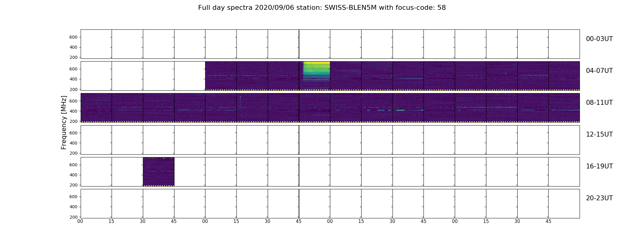Image resolution: width=644 pixels, height=245 pixels.
Task: Click the lone spectrogram panel in 16-19UT row
Action: (x=159, y=171)
